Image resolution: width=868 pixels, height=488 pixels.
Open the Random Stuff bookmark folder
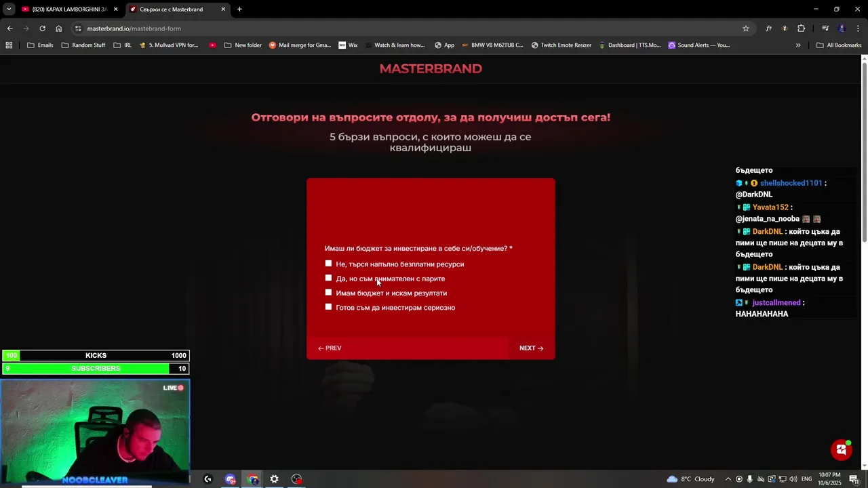(83, 45)
